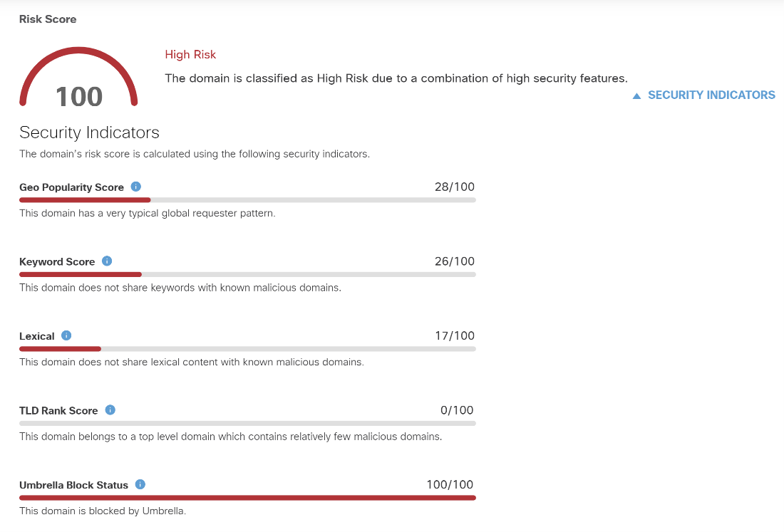Click the 'blocked by Umbrella' description text
The height and width of the screenshot is (532, 784).
[103, 511]
